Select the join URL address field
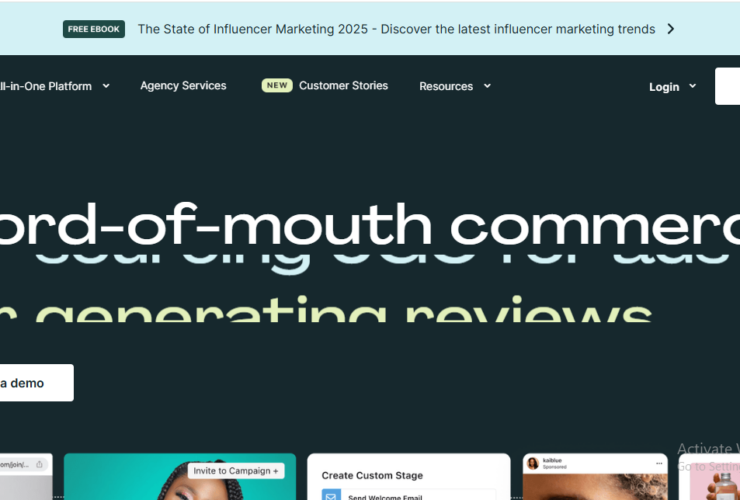The height and width of the screenshot is (500, 740). (24, 465)
